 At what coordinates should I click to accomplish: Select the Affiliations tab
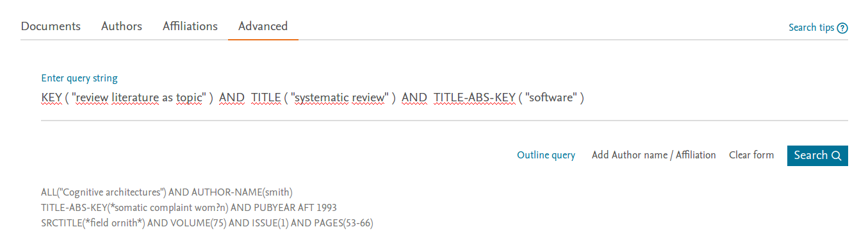point(190,26)
